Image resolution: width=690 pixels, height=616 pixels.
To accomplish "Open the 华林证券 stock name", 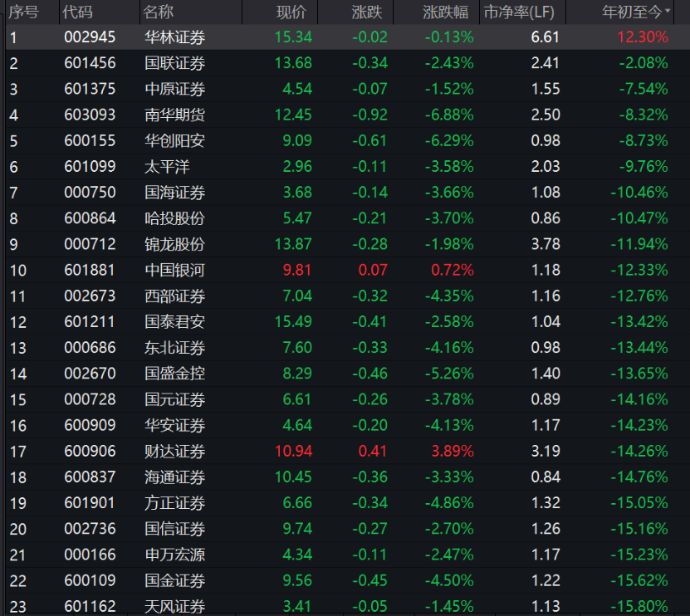I will pyautogui.click(x=174, y=37).
